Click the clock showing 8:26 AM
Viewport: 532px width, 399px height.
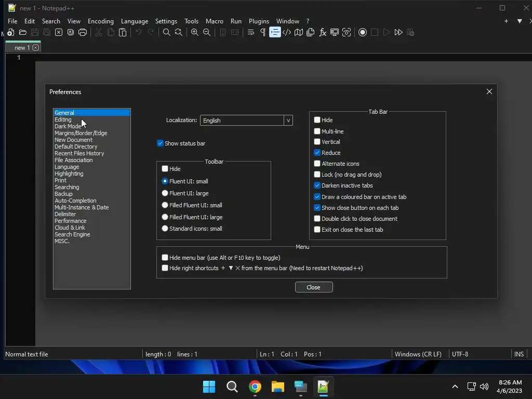point(510,382)
